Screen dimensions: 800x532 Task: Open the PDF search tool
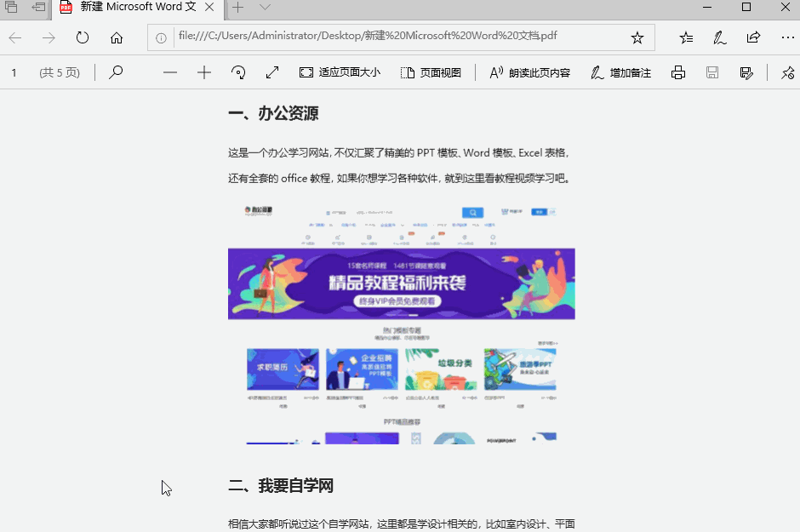pyautogui.click(x=115, y=72)
